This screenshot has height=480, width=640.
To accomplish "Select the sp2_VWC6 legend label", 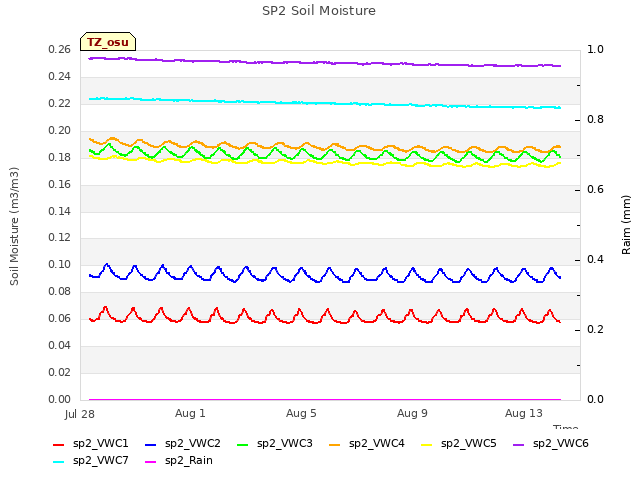I will pos(560,444).
